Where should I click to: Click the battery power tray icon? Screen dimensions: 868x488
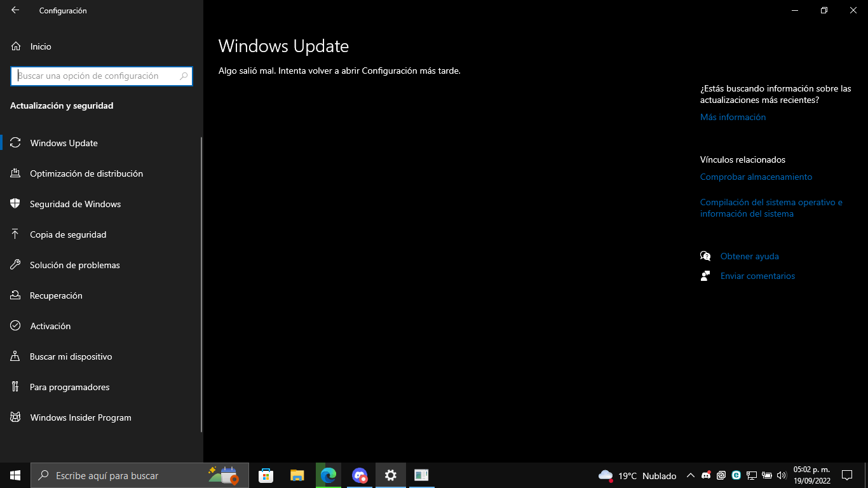[x=767, y=475]
